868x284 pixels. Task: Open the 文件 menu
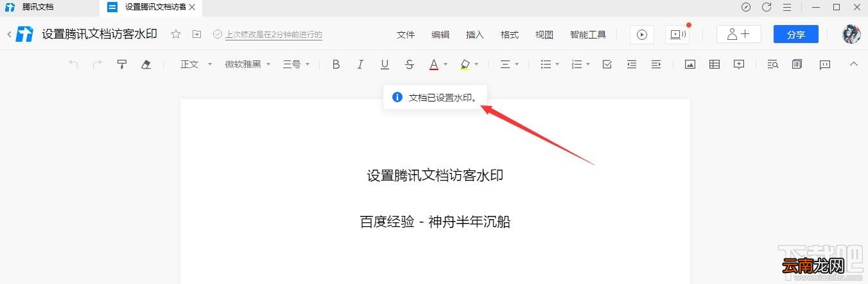point(406,35)
